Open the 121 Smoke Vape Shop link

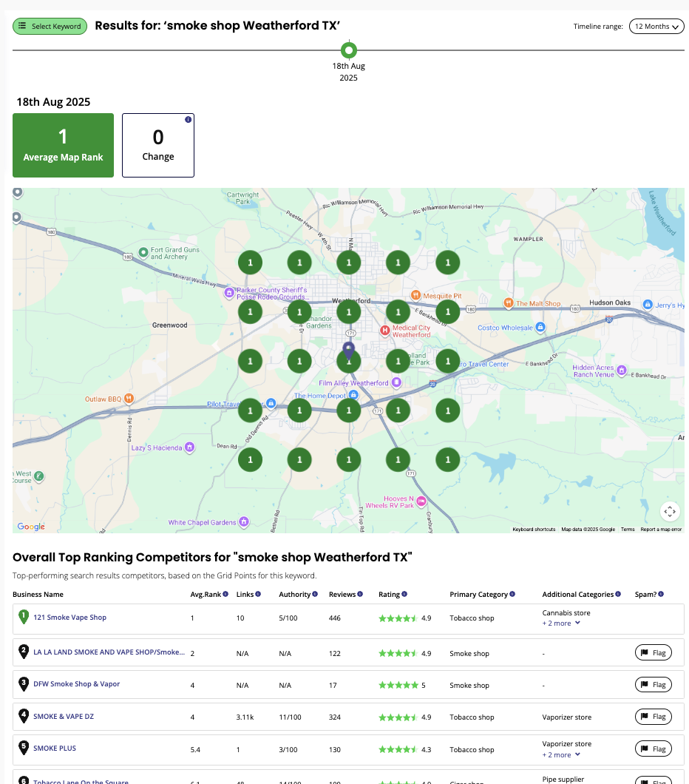pos(70,617)
